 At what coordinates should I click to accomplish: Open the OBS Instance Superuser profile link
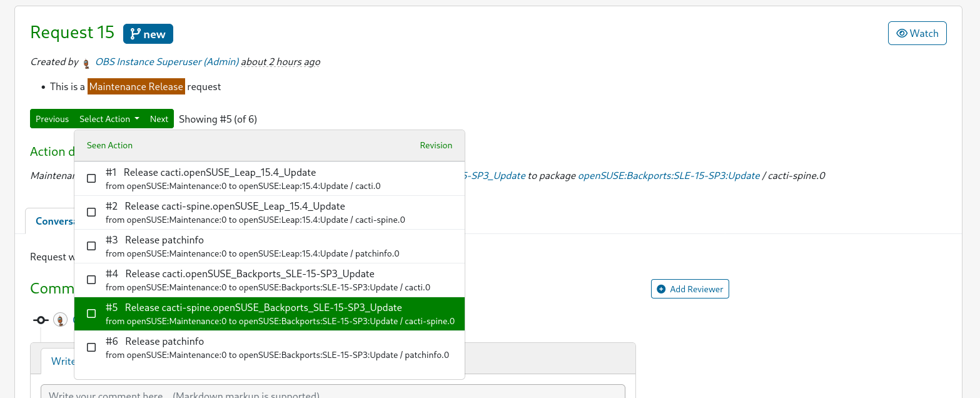coord(166,61)
